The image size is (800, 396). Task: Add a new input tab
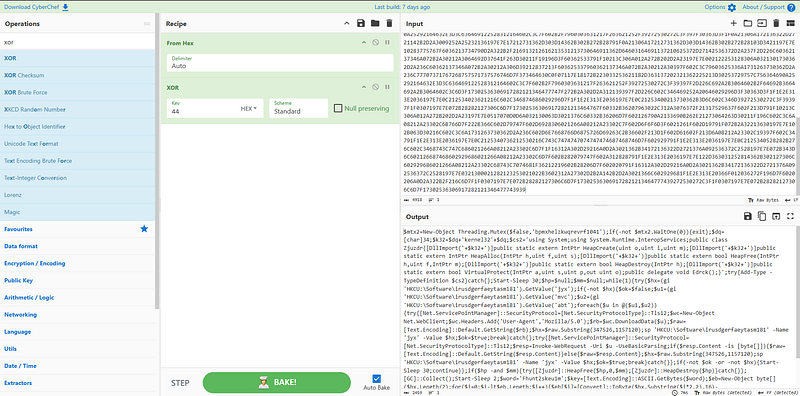click(734, 23)
